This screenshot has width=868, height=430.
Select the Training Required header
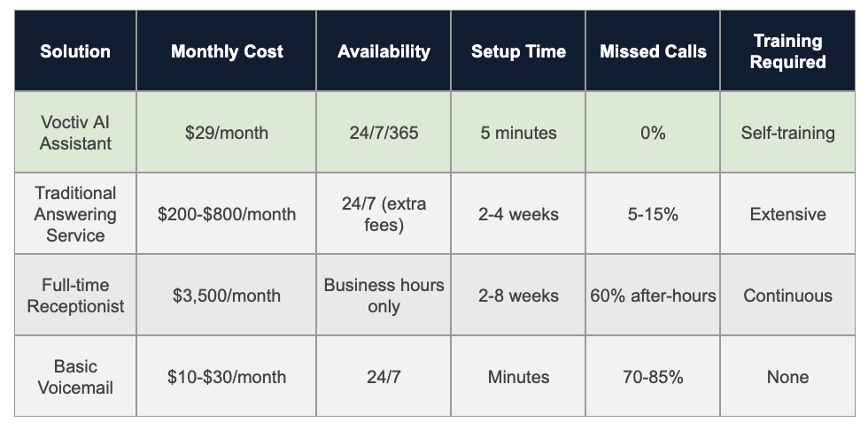click(787, 51)
